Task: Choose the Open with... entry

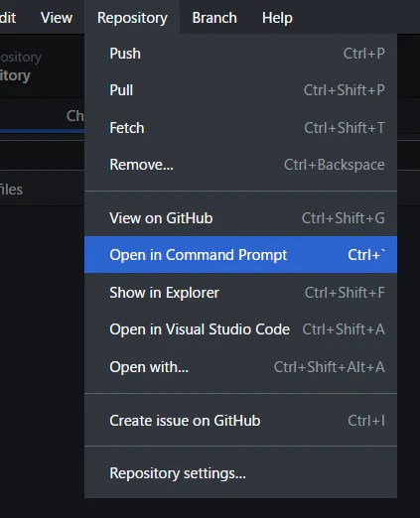Action: pyautogui.click(x=240, y=367)
